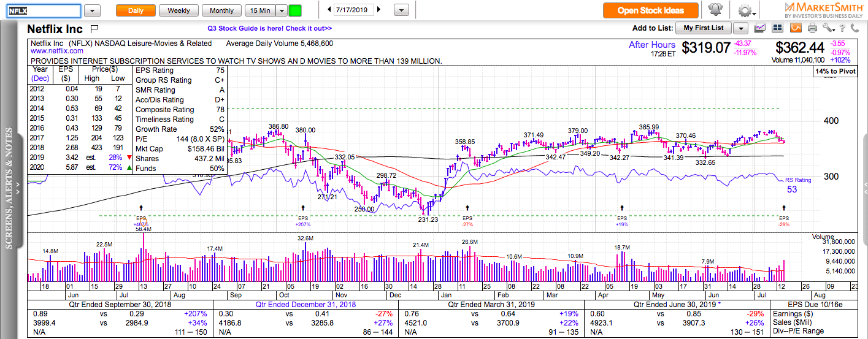Click the green real-time status square
The width and height of the screenshot is (868, 339).
[x=295, y=10]
